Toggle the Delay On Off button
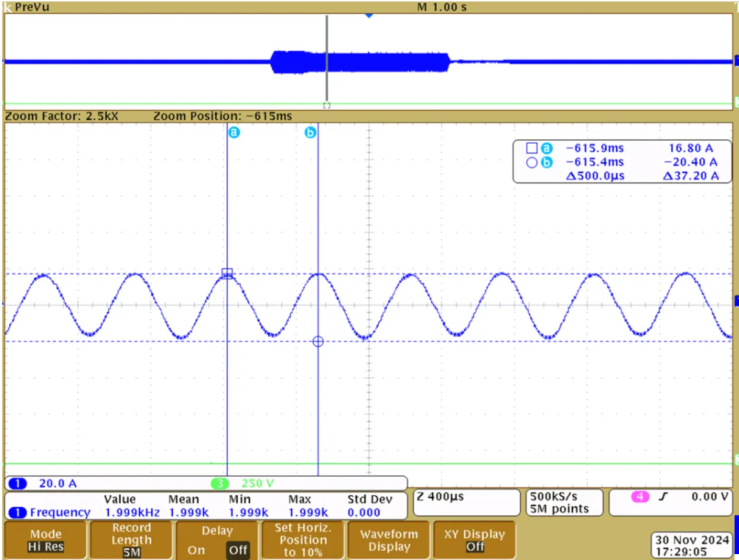Viewport: 739px width, 560px height. pos(217,540)
